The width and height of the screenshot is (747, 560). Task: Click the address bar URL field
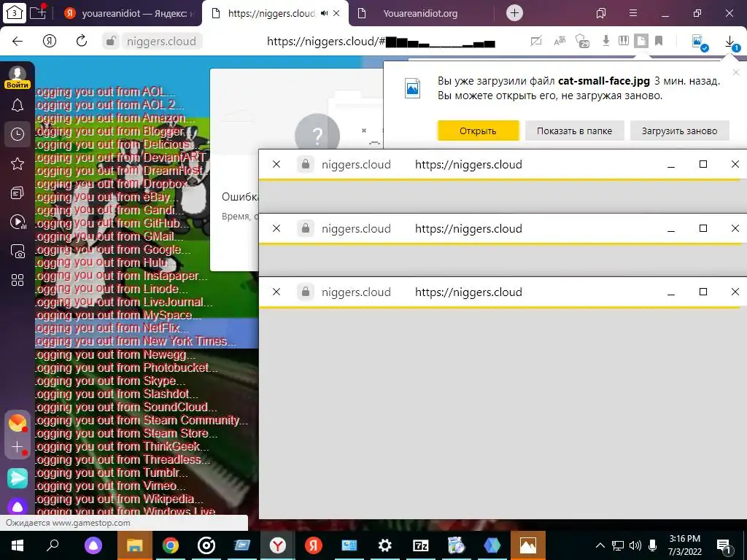[x=381, y=42]
